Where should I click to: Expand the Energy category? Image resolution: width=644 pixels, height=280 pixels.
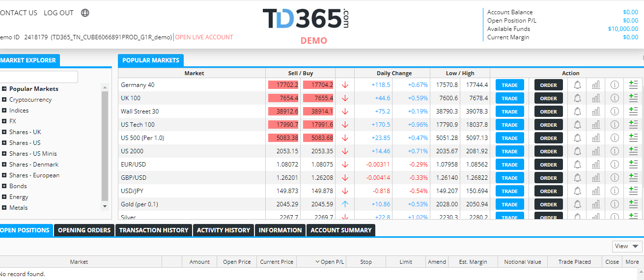4,197
